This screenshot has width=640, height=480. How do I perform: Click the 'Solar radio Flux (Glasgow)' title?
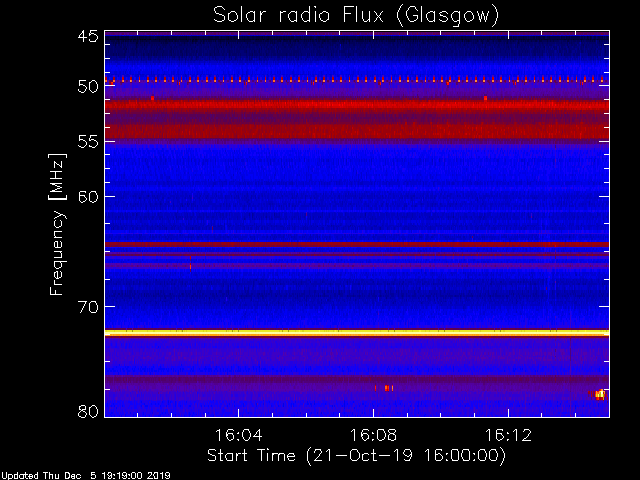point(356,16)
